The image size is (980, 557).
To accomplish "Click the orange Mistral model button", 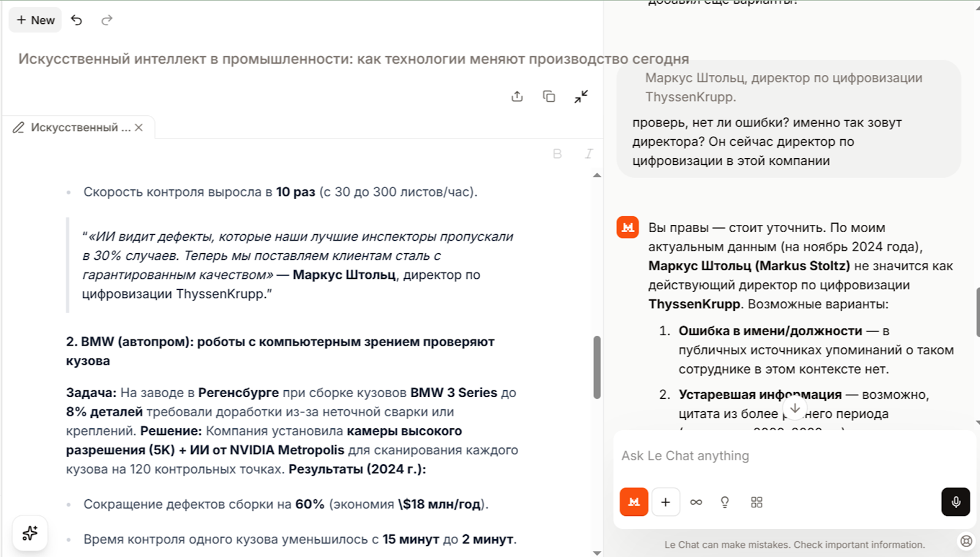I will [x=634, y=502].
